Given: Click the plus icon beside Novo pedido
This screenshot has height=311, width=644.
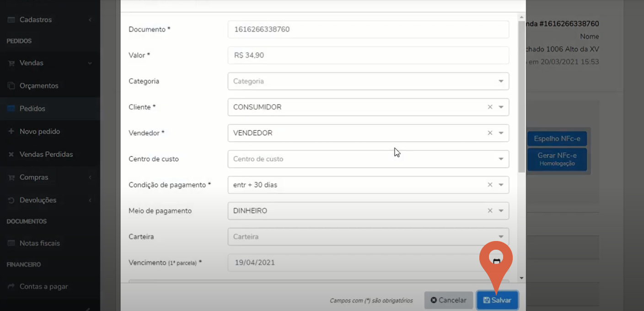Looking at the screenshot, I should 11,131.
